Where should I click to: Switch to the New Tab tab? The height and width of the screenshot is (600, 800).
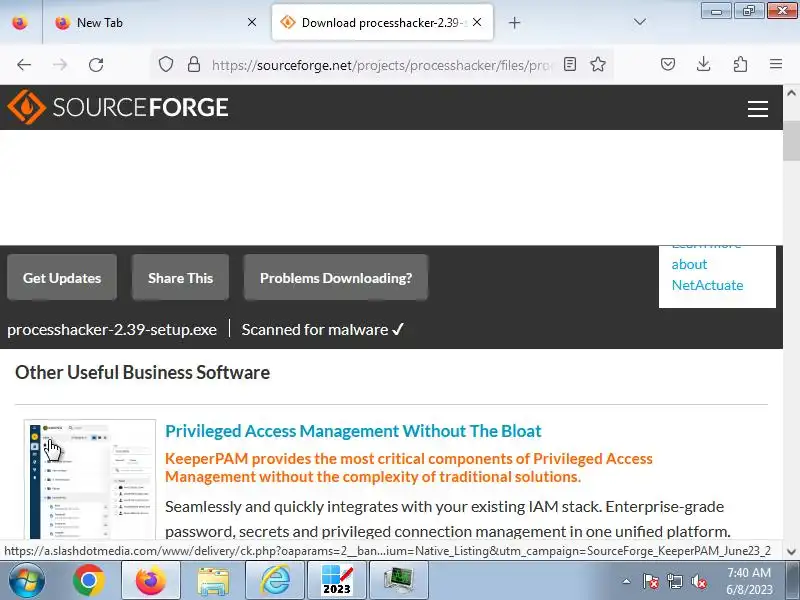point(153,22)
